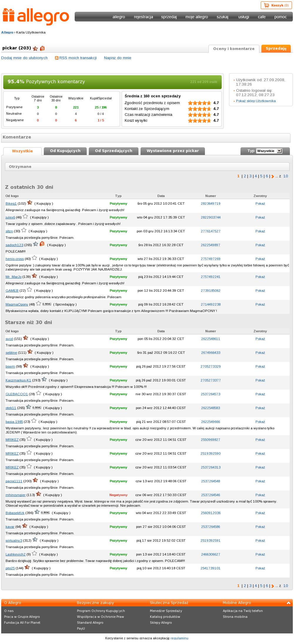
Task: Open the 'Wystawione przez pickar' tab
Action: tap(173, 151)
